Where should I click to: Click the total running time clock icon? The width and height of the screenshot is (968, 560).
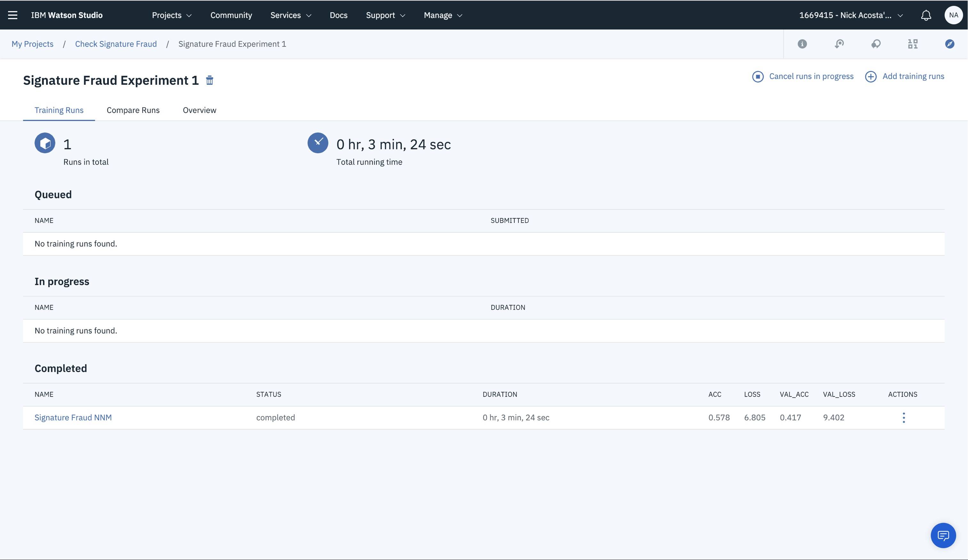318,143
